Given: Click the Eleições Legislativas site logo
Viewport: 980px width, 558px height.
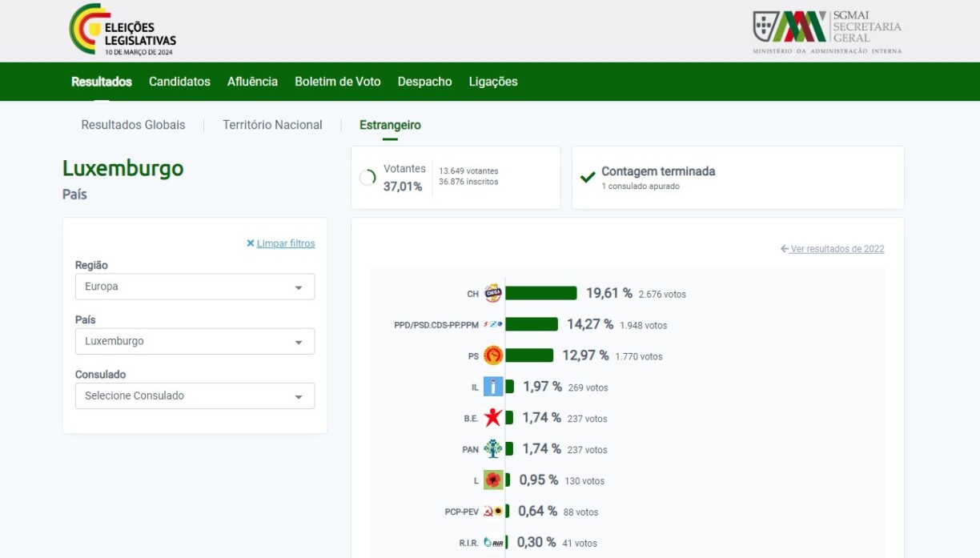Looking at the screenshot, I should pyautogui.click(x=122, y=30).
